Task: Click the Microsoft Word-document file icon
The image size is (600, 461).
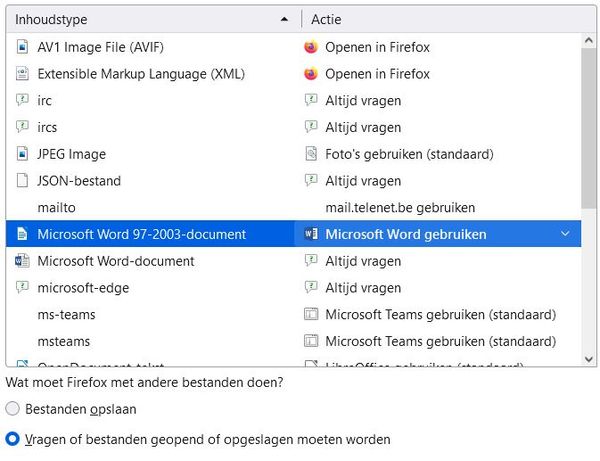Action: [x=22, y=261]
